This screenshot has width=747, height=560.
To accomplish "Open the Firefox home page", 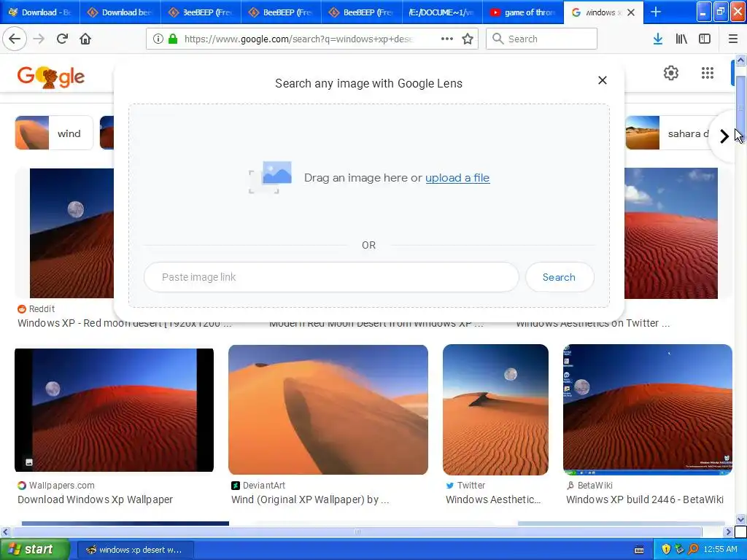I will (x=85, y=39).
